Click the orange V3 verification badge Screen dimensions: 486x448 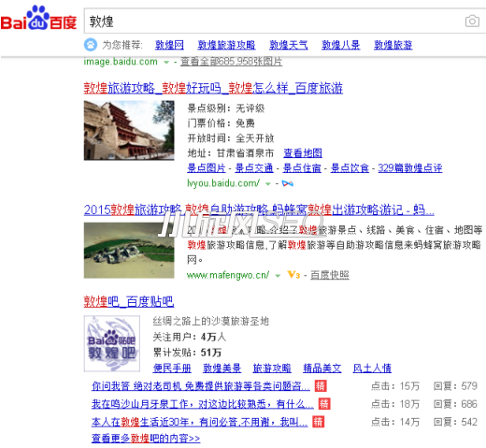click(x=293, y=275)
